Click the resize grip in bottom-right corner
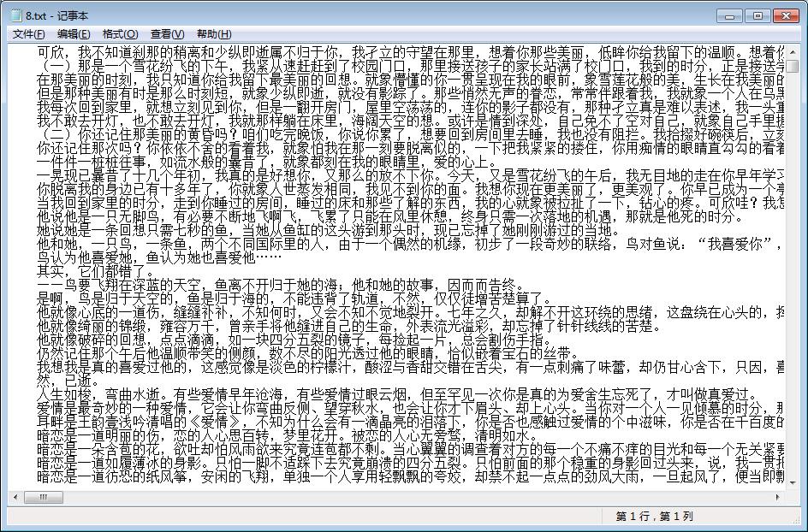808x532 pixels. coord(799,523)
